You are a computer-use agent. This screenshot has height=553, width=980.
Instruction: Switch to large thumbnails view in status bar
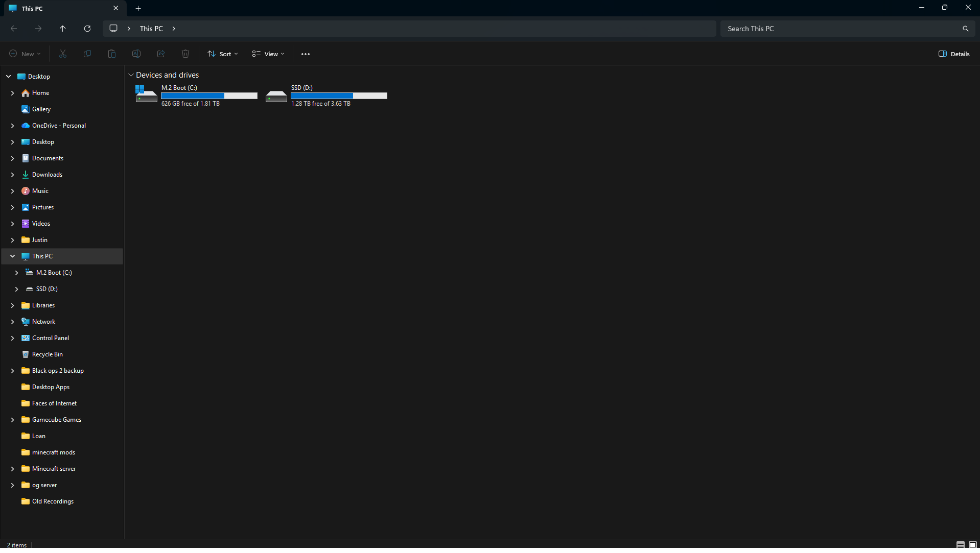tap(973, 545)
